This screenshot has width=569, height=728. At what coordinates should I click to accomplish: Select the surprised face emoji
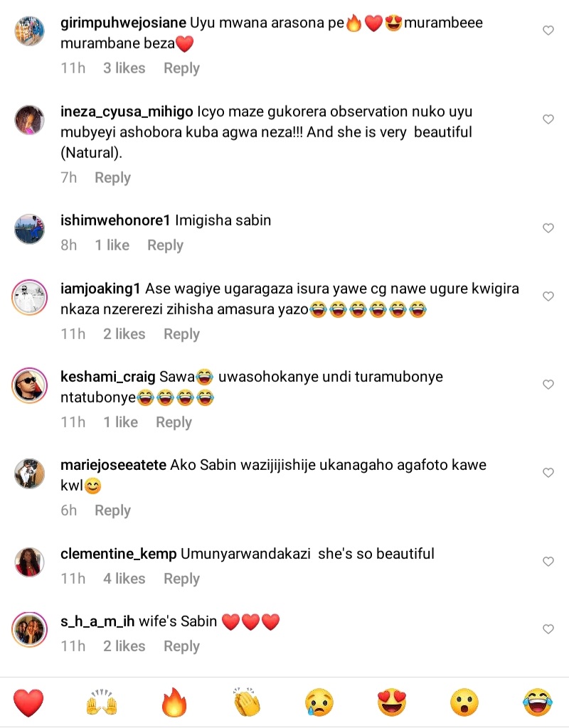pyautogui.click(x=464, y=702)
